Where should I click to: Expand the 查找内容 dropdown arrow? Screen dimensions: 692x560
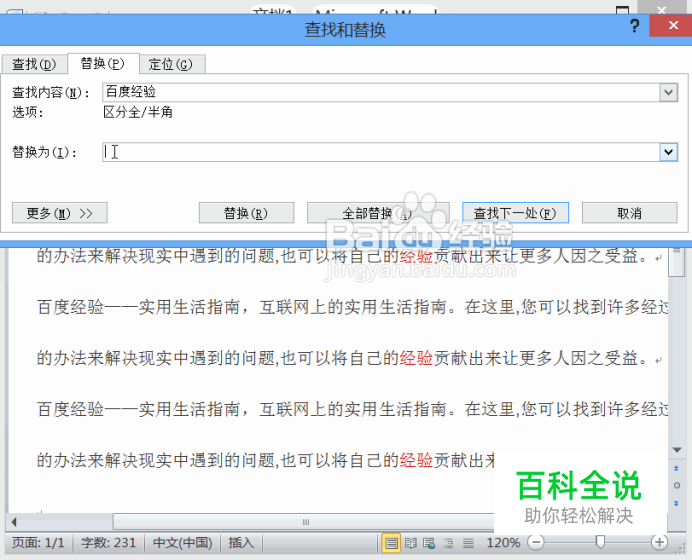(x=669, y=92)
